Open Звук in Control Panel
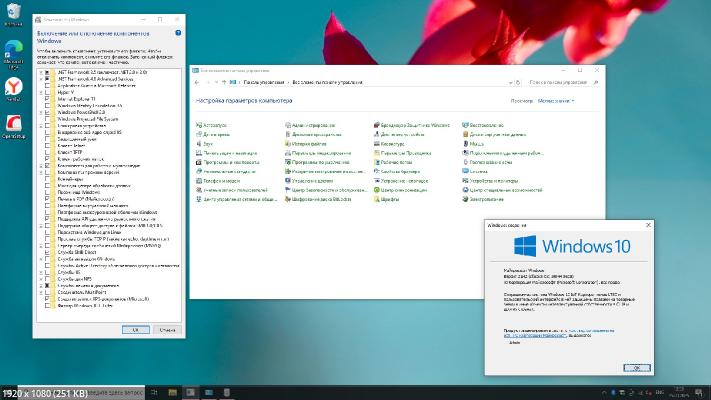Viewport: 711px width, 400px height. click(x=205, y=144)
